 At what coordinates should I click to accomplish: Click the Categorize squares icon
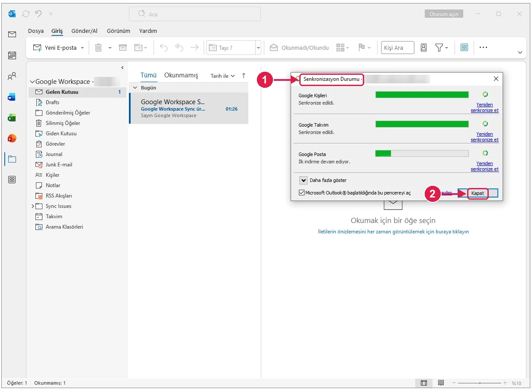pos(340,48)
